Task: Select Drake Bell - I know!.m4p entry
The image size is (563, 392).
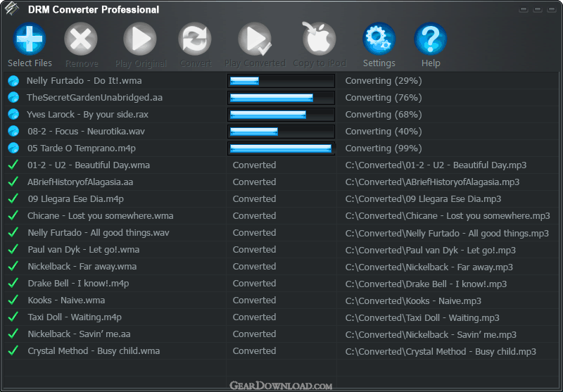Action: [78, 283]
